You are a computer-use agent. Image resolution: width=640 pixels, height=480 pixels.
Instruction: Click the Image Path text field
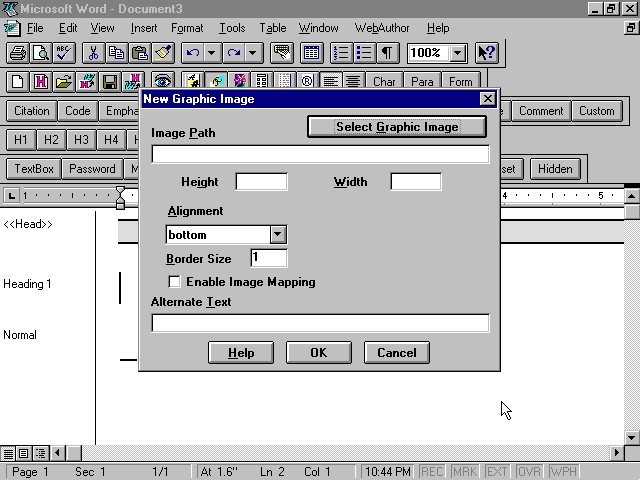320,154
